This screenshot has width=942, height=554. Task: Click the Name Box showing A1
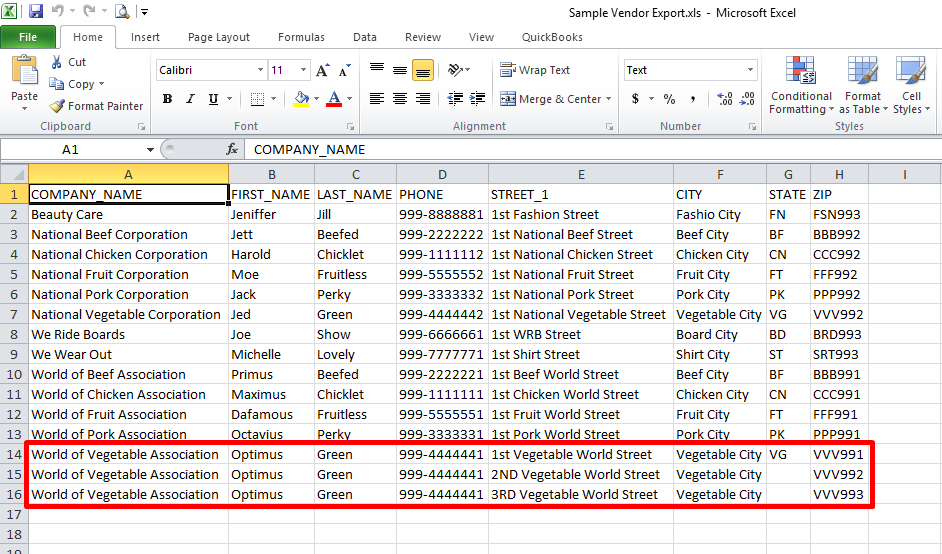(x=70, y=149)
